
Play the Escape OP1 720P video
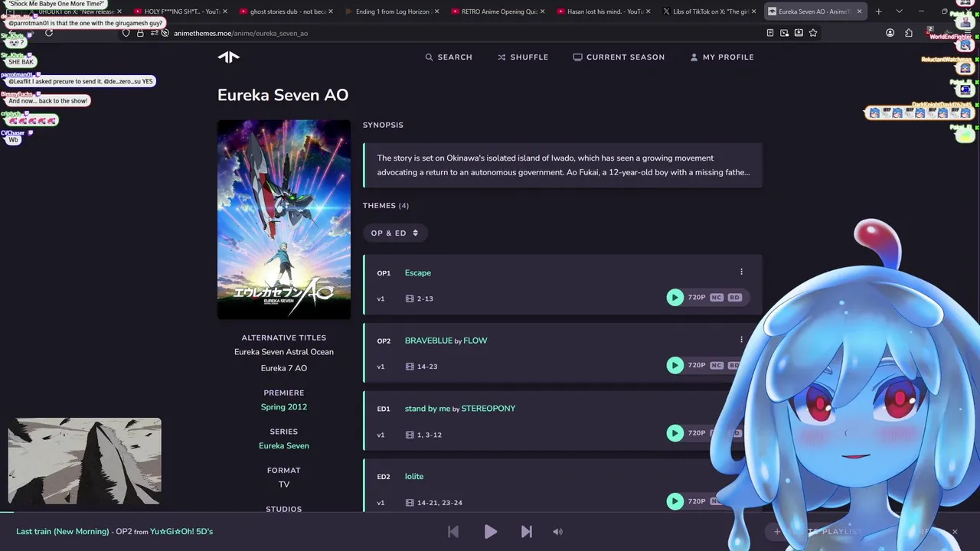click(x=675, y=298)
